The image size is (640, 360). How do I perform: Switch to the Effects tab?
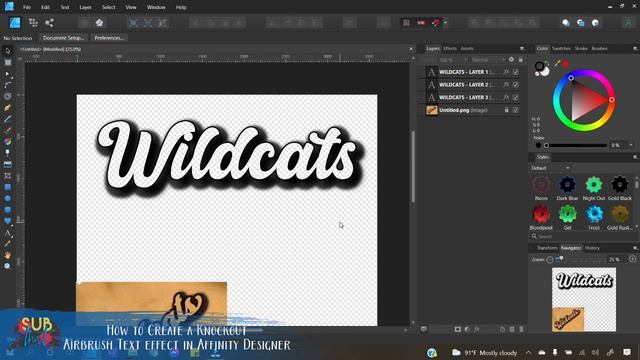(x=450, y=49)
